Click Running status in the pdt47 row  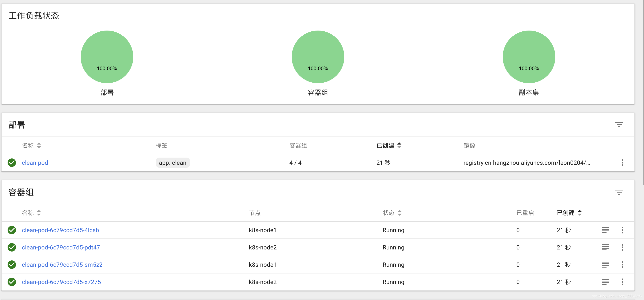[394, 247]
